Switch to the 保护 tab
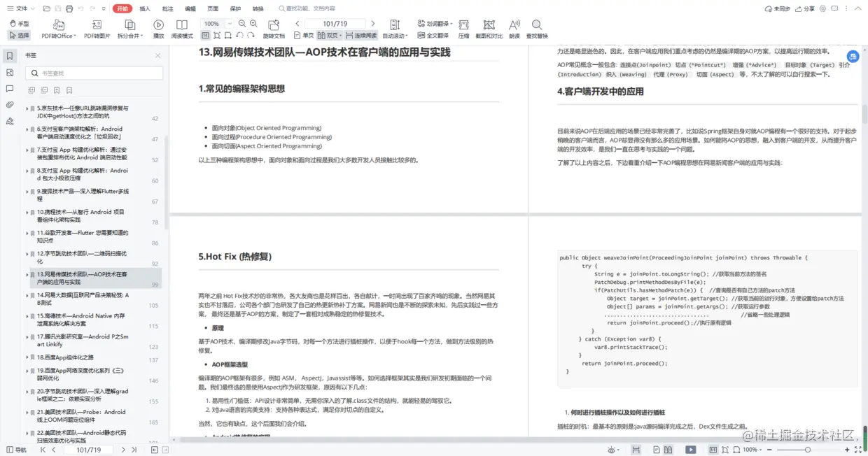Image resolution: width=868 pixels, height=456 pixels. click(235, 8)
